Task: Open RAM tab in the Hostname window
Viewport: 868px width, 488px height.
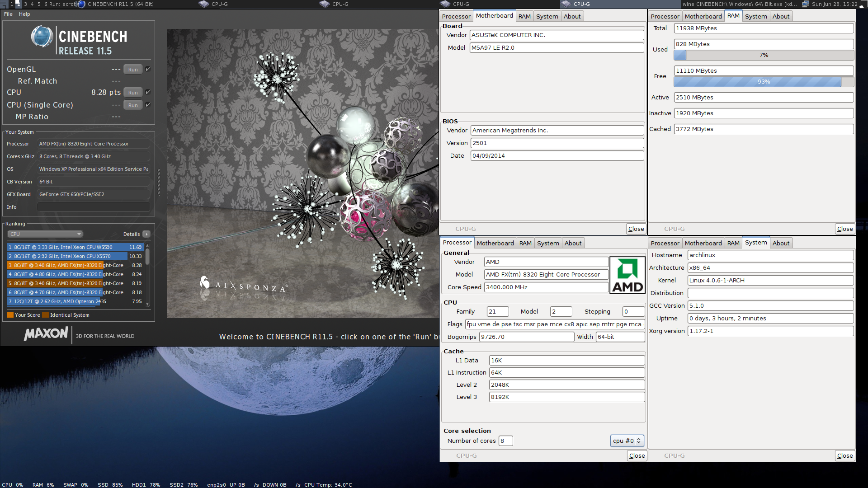Action: pyautogui.click(x=733, y=243)
